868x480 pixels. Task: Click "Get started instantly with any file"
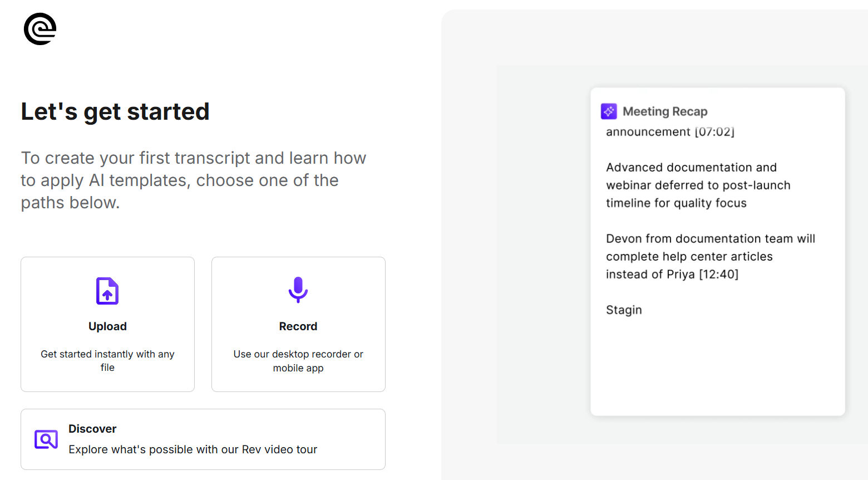click(x=107, y=360)
